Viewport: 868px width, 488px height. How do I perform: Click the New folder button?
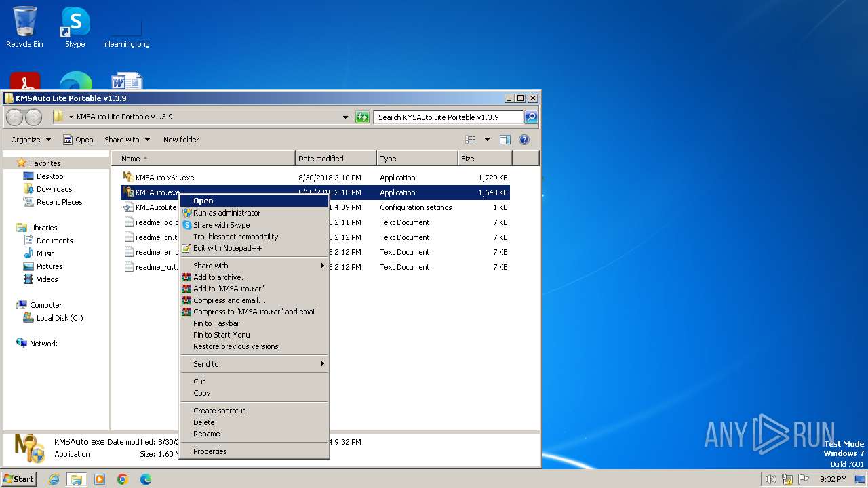pyautogui.click(x=181, y=140)
